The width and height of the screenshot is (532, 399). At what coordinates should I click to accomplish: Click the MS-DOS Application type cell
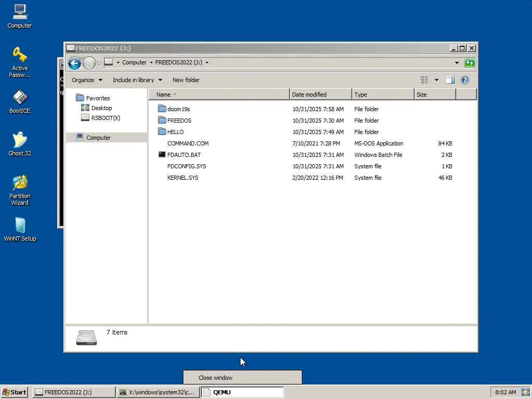point(379,143)
